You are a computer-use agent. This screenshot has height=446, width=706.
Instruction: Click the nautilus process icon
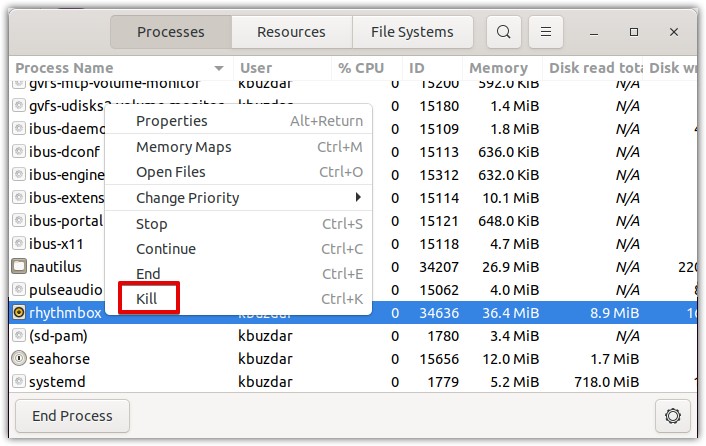[x=19, y=267]
